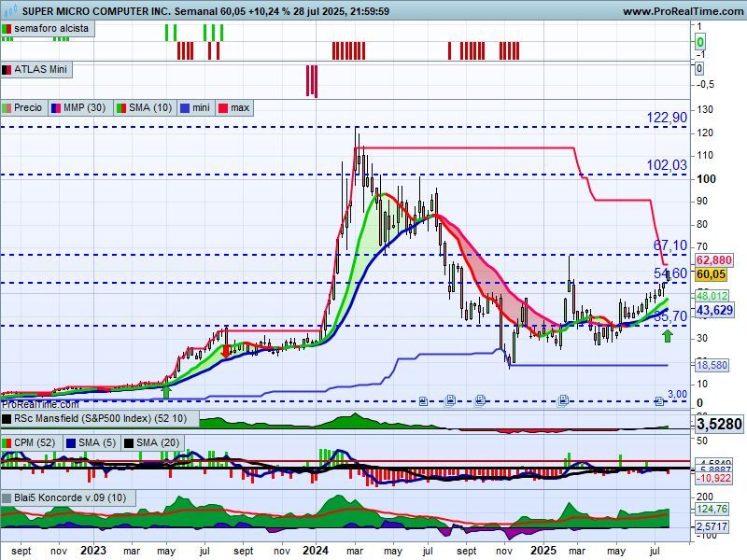Click the 2024 year label on time axis
Image resolution: width=747 pixels, height=560 pixels.
[316, 551]
